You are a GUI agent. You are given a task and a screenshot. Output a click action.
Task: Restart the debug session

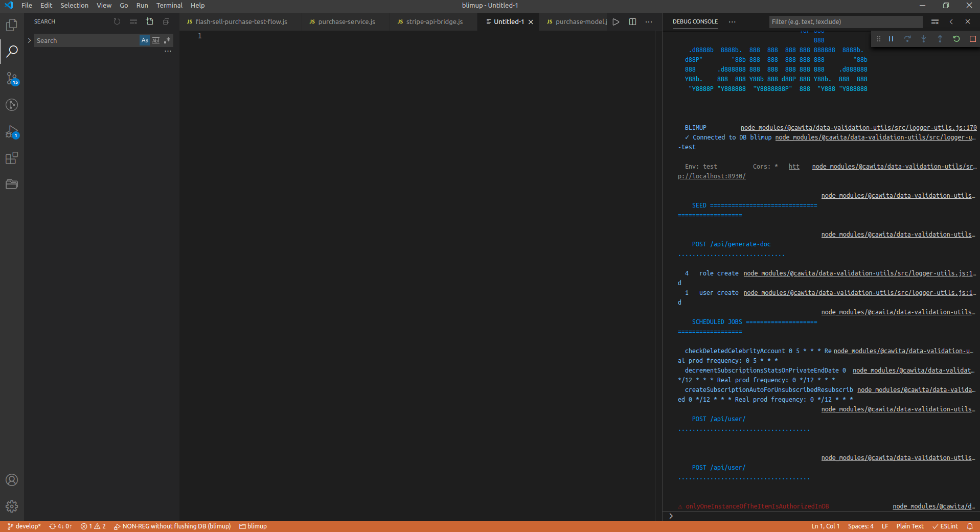pos(956,39)
